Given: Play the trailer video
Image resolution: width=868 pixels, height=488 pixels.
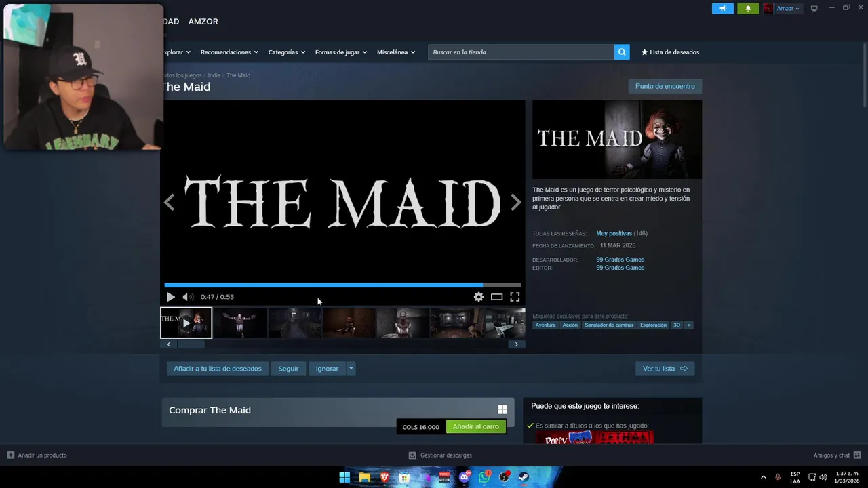Looking at the screenshot, I should point(170,297).
